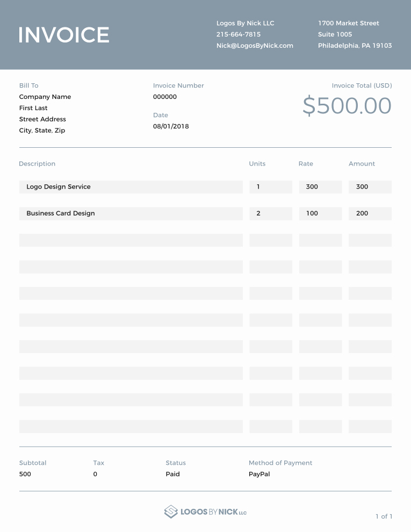Click the Invoice Number label
Image resolution: width=411 pixels, height=532 pixels.
(x=178, y=85)
